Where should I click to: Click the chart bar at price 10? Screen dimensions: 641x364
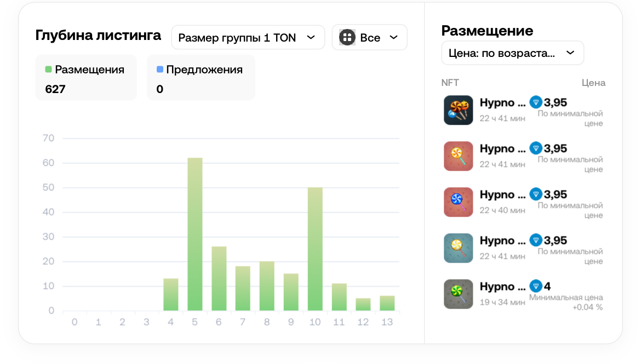coord(315,249)
